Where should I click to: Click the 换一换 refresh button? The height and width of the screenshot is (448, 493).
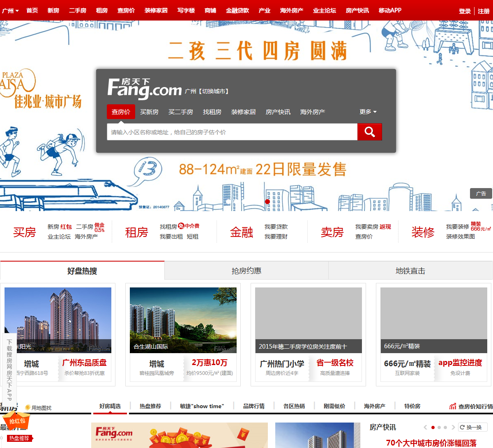click(472, 427)
